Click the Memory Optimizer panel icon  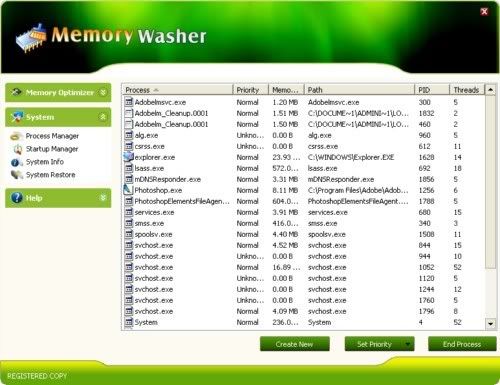click(17, 92)
